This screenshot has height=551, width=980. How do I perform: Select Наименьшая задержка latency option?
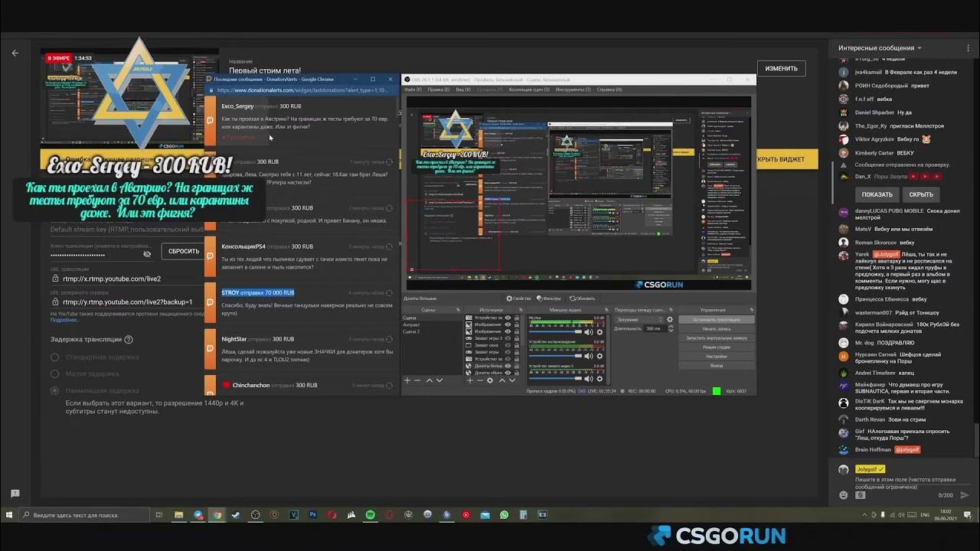[54, 390]
